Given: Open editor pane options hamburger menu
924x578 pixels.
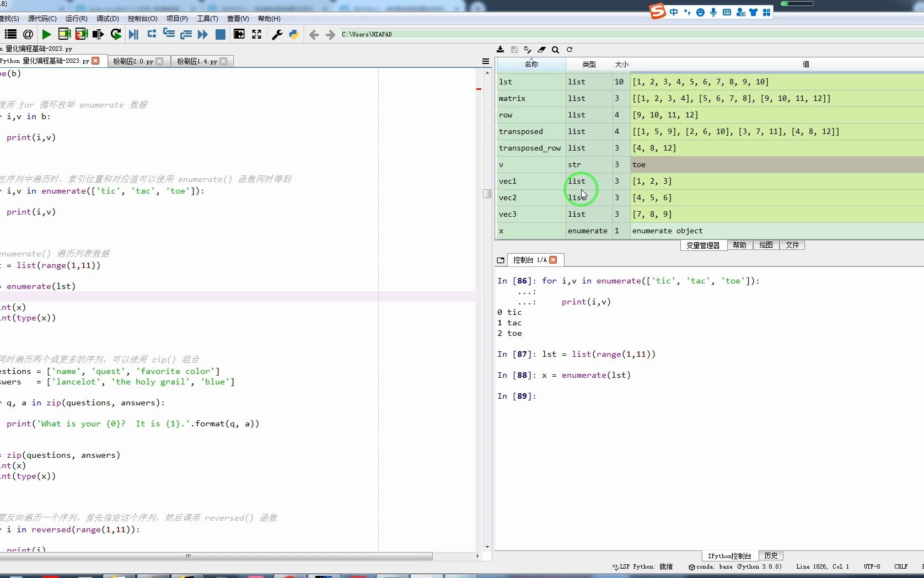Looking at the screenshot, I should 486,61.
